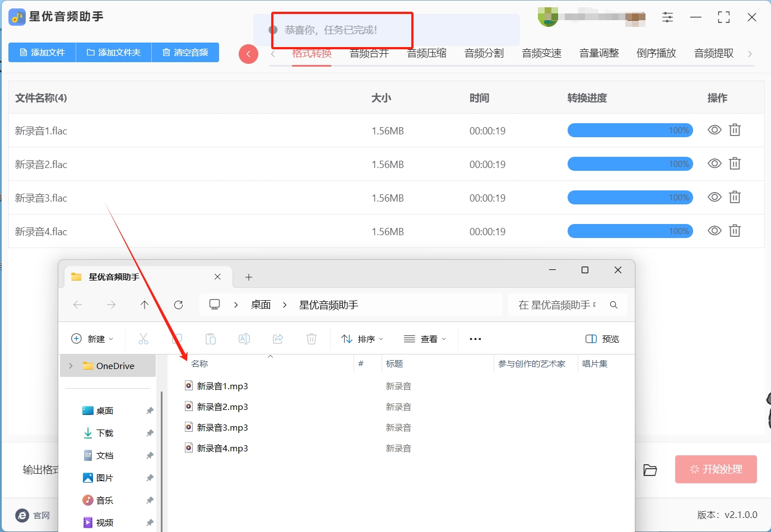Toggle the 预览 pane in Explorer
The height and width of the screenshot is (532, 771).
(x=602, y=339)
